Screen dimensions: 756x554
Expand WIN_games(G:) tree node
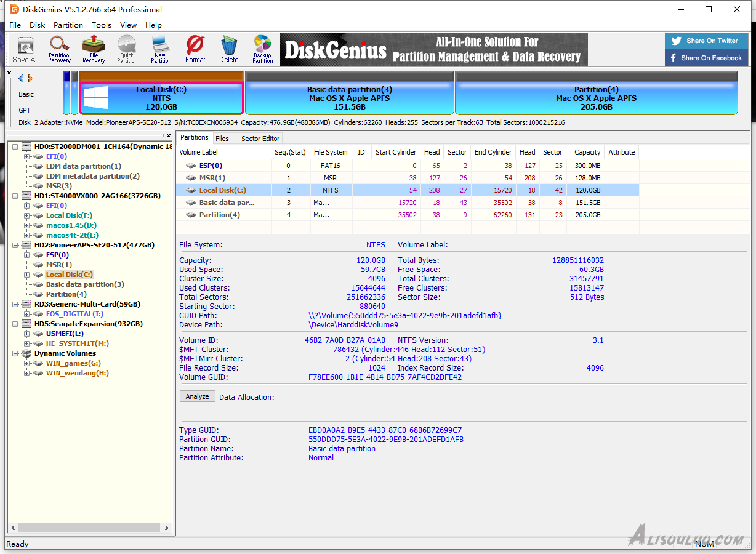(27, 363)
